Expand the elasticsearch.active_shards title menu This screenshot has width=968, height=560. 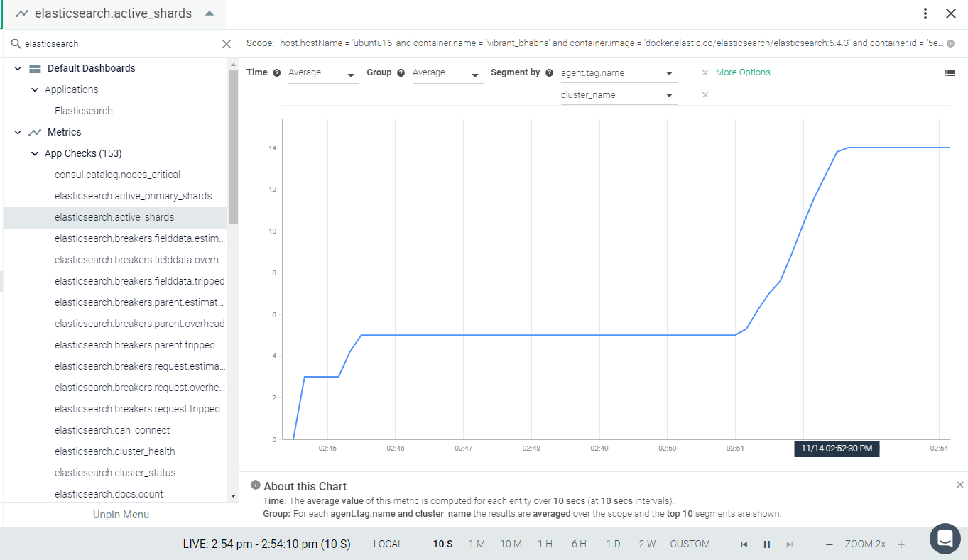click(209, 13)
